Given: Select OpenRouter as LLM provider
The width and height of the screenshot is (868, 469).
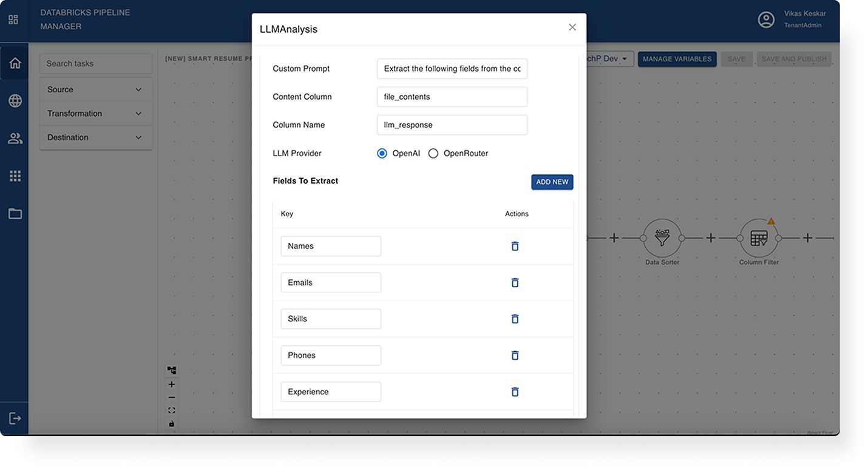Looking at the screenshot, I should pos(433,153).
